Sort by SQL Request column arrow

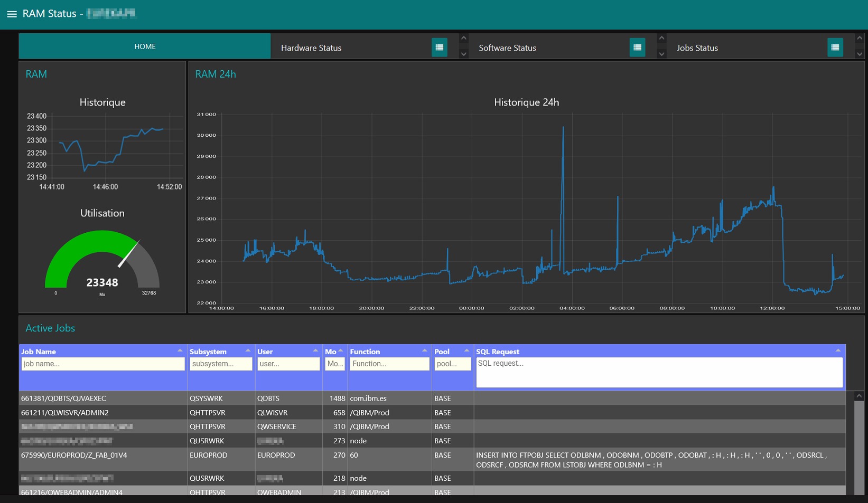pyautogui.click(x=838, y=351)
